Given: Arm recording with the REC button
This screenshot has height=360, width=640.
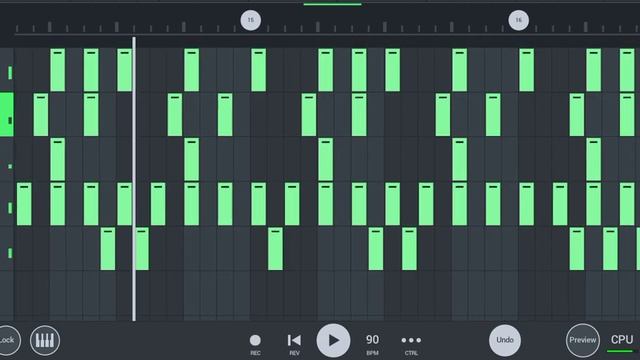Looking at the screenshot, I should 255,344.
